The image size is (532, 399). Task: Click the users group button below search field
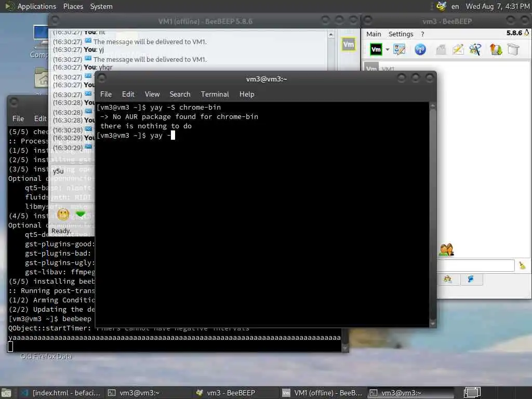pyautogui.click(x=448, y=279)
